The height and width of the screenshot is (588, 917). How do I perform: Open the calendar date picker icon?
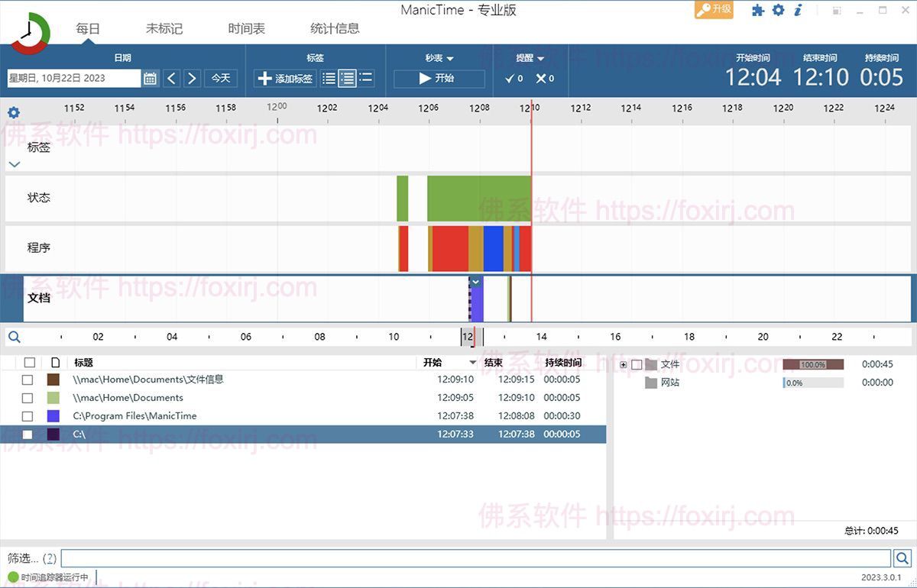coord(151,79)
